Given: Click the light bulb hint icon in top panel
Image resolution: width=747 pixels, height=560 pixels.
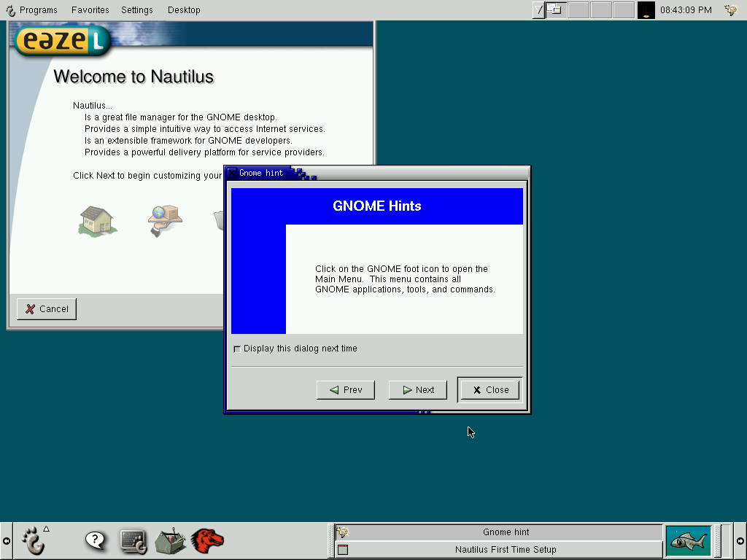Looking at the screenshot, I should [x=729, y=10].
